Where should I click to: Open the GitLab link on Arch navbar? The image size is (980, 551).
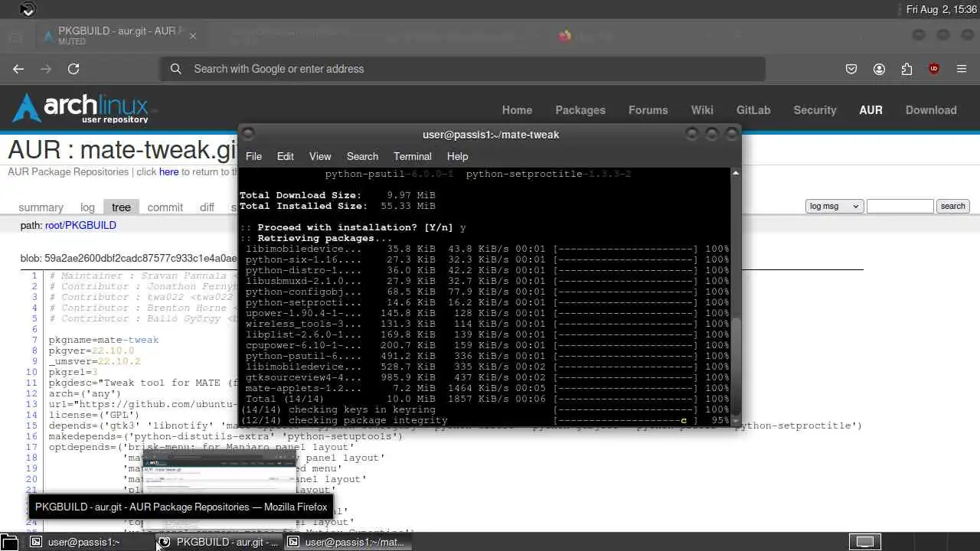753,110
